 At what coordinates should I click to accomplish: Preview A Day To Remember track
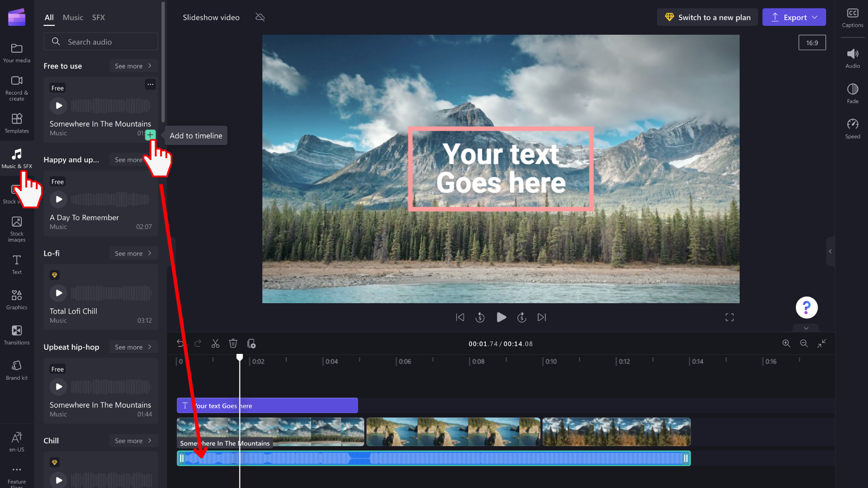[x=59, y=199]
